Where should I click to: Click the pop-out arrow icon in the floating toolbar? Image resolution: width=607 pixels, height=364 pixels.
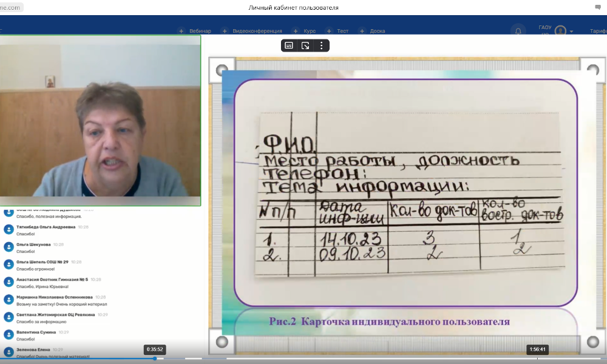[x=305, y=45]
